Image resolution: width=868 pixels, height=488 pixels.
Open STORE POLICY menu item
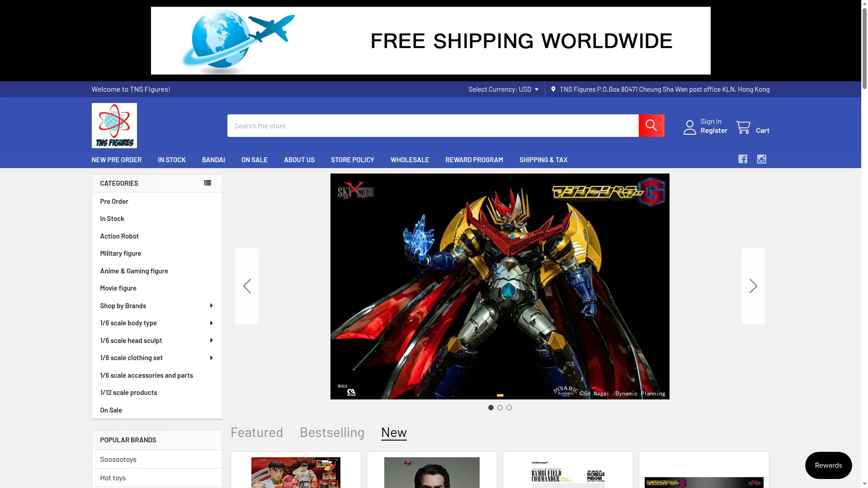click(353, 160)
